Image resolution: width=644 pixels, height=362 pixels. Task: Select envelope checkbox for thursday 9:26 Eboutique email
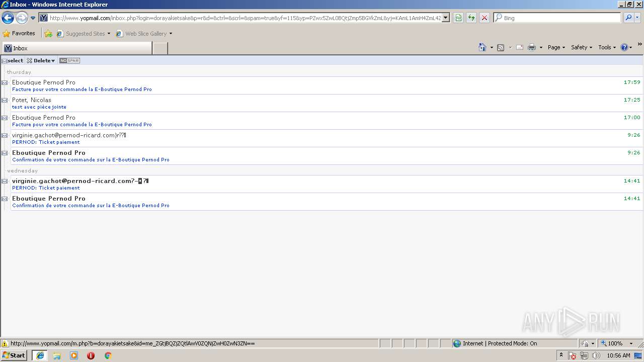[5, 153]
